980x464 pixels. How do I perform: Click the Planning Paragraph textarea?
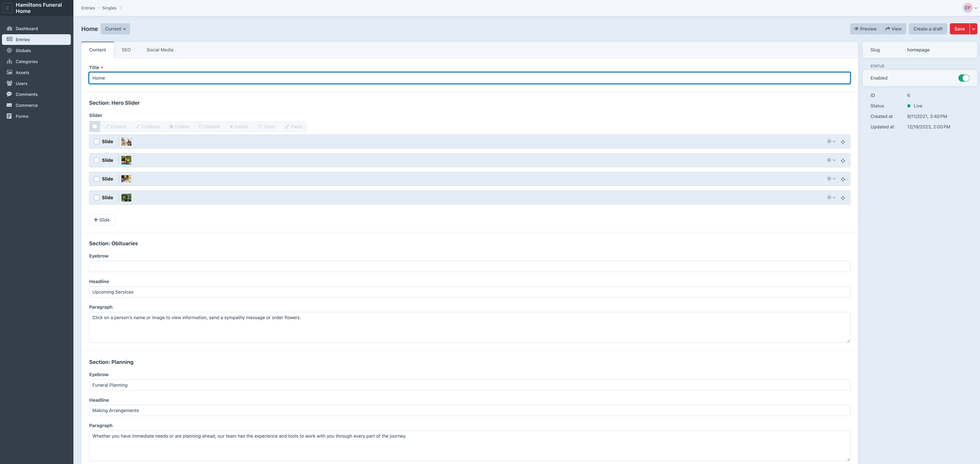click(x=470, y=446)
